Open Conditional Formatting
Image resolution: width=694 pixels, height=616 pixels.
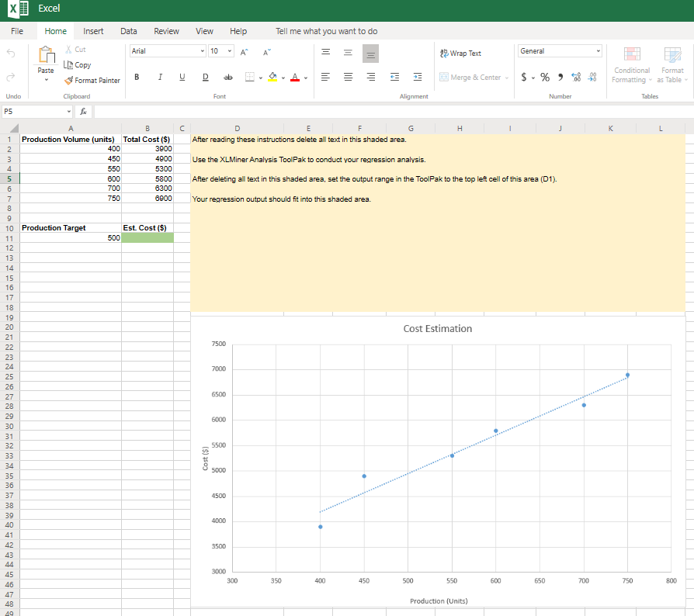click(631, 64)
